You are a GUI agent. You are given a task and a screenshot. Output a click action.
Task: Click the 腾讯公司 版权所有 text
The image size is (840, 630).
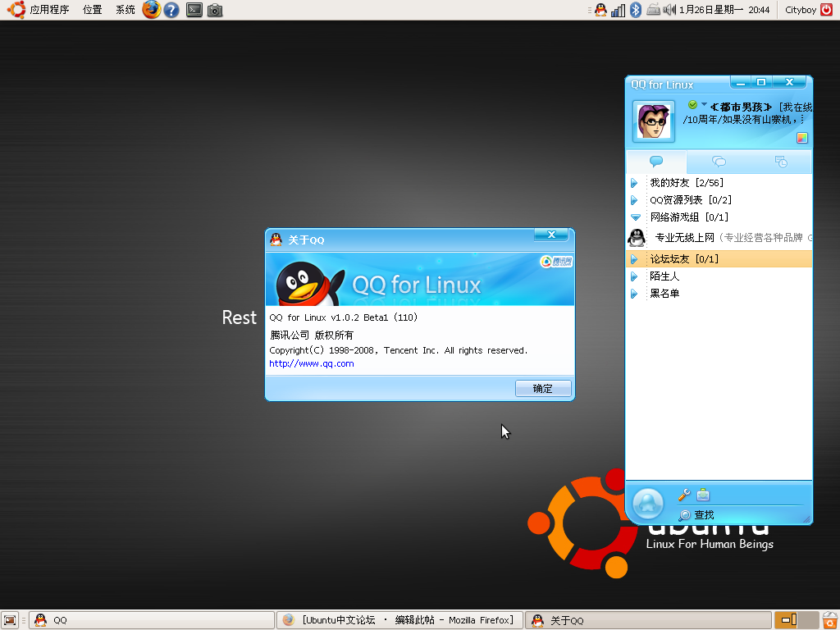coord(311,335)
